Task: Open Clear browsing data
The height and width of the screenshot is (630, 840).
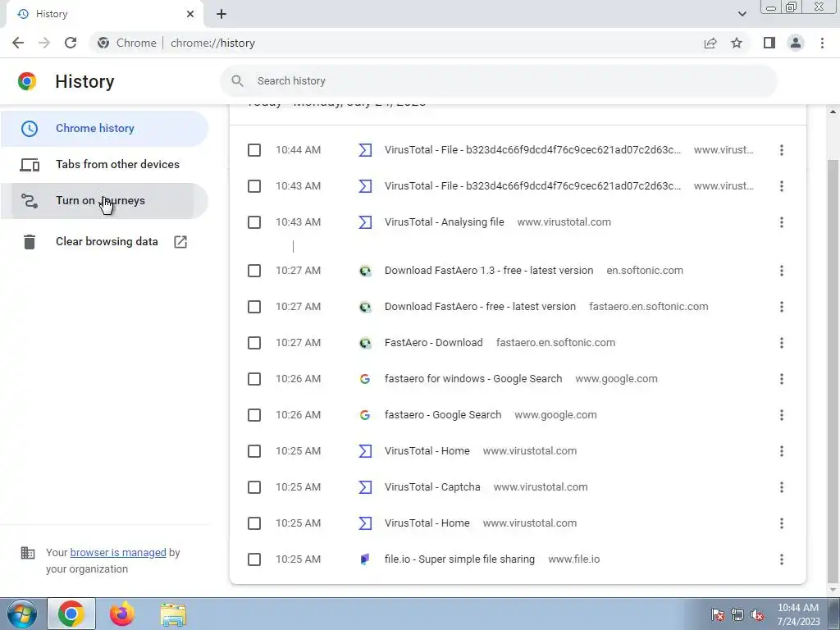Action: [x=104, y=242]
